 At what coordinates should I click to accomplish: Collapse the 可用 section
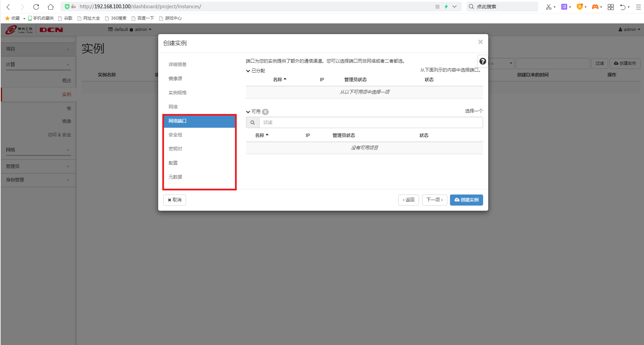(x=253, y=112)
